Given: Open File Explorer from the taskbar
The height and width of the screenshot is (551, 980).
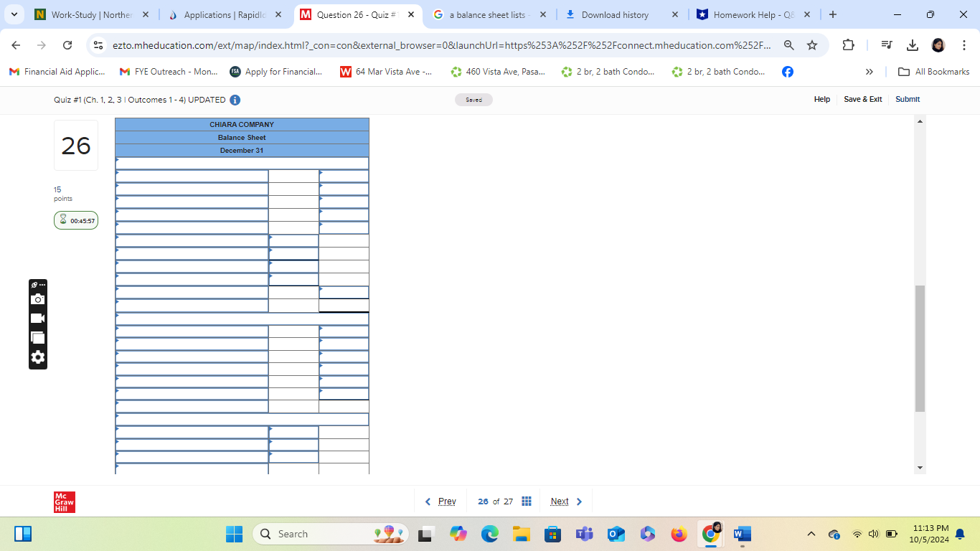Looking at the screenshot, I should point(521,534).
